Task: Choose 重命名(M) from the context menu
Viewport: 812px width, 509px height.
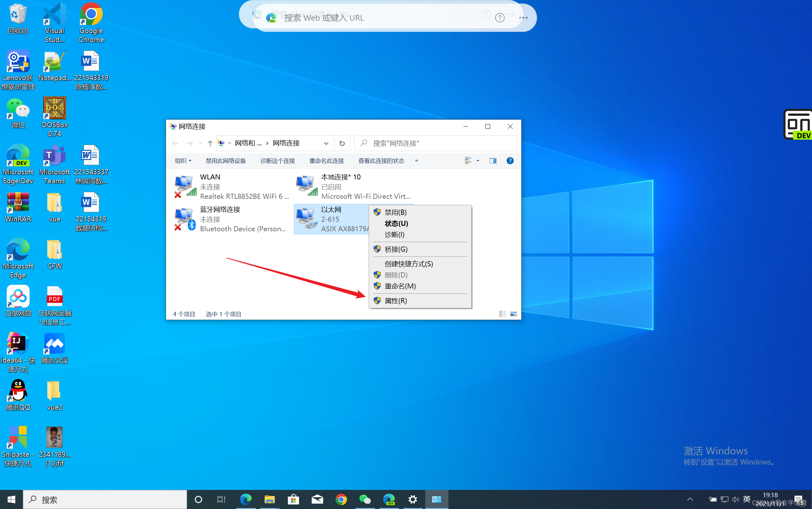Action: [x=420, y=286]
